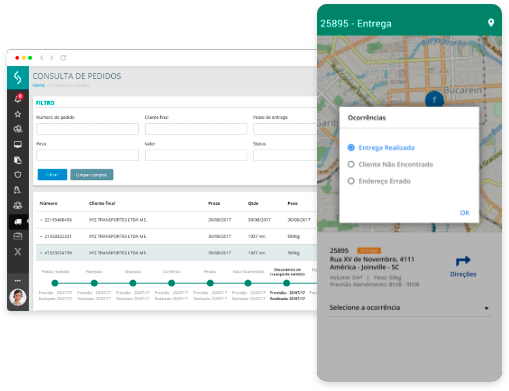Click the Cliente final column header
This screenshot has height=391, width=509.
pos(102,203)
